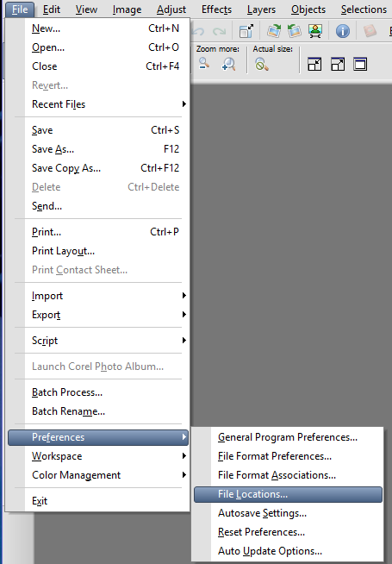Viewport: 392px width, 564px height.
Task: Rotate image left using toolbar icon
Action: click(295, 31)
